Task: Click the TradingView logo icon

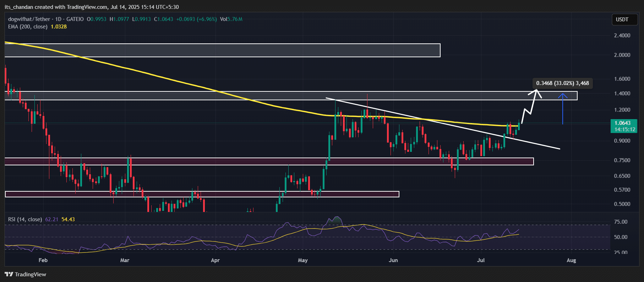Action: (9, 274)
